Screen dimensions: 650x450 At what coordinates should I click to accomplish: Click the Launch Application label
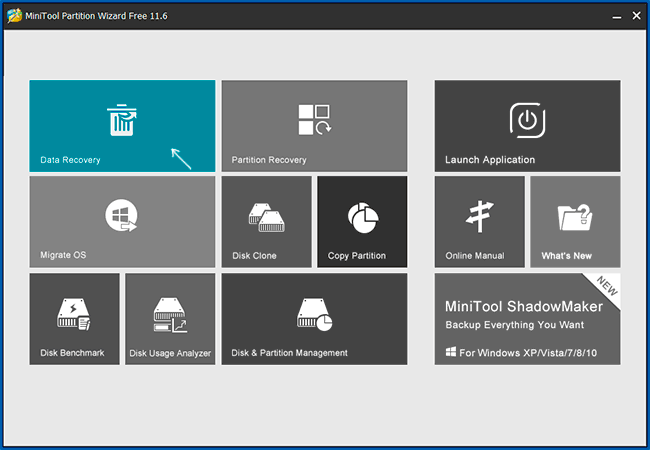coord(490,160)
